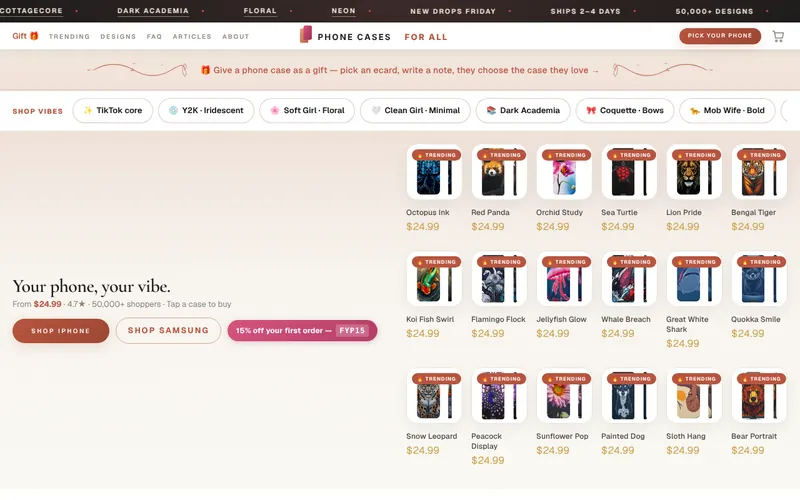Open the Lion Pride case thumbnail
Image resolution: width=800 pixels, height=500 pixels.
694,172
